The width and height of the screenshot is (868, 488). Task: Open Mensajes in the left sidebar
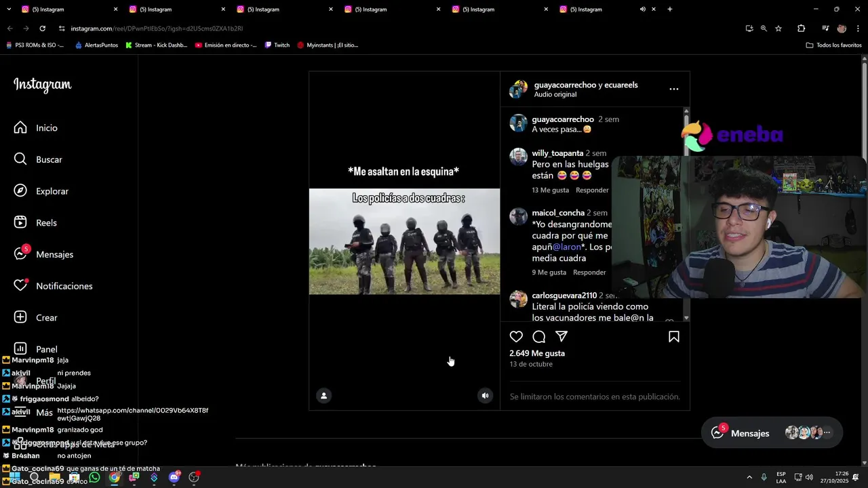click(x=43, y=254)
